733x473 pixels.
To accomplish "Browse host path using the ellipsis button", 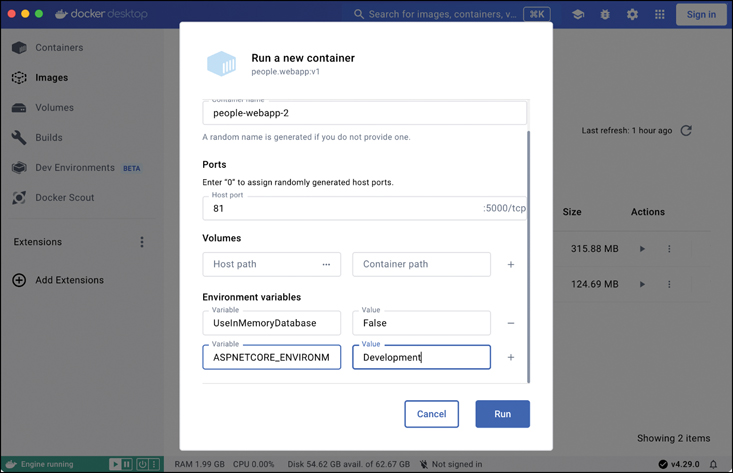I will tap(326, 265).
